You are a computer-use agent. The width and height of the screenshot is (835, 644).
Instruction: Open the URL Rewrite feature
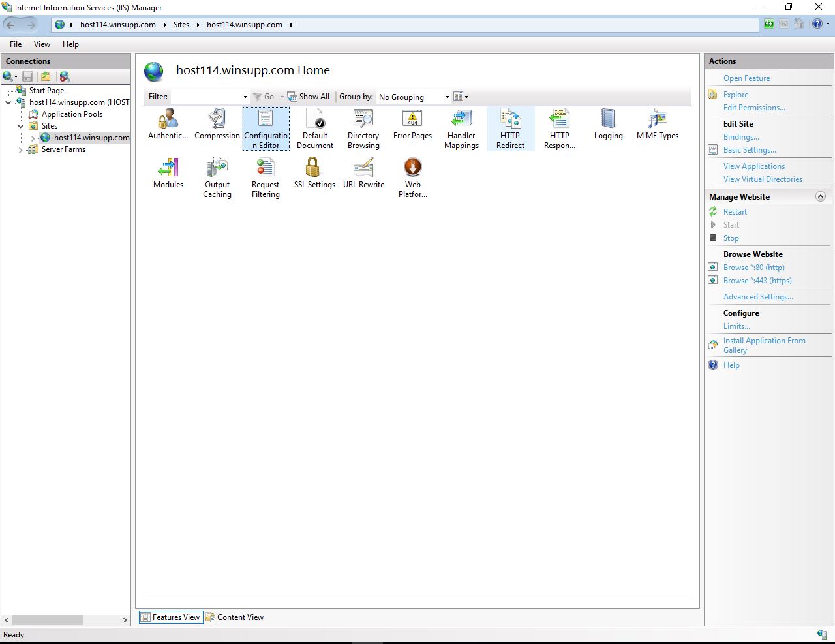pos(363,173)
